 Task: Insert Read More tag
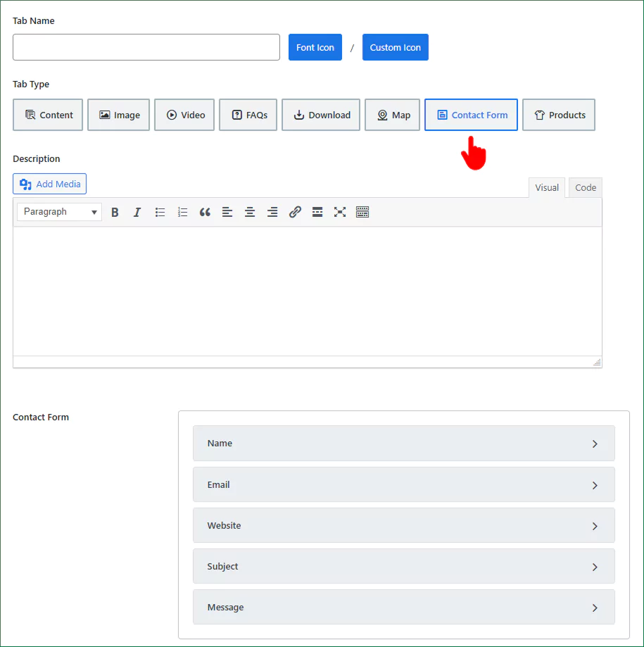click(x=317, y=212)
